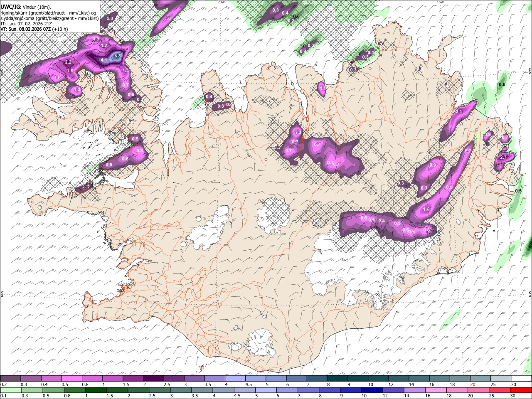Click the "IT: Lau. 07. 02. 2026 21Z" line

[x=26, y=24]
